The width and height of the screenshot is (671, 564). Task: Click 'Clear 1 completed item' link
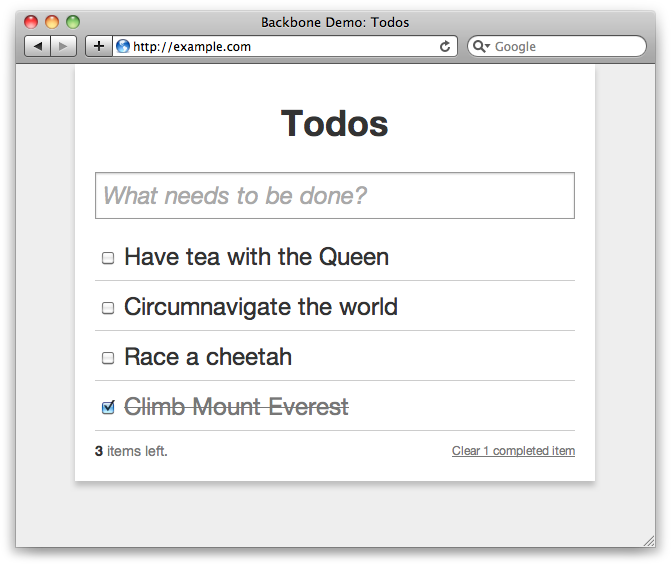click(x=513, y=451)
